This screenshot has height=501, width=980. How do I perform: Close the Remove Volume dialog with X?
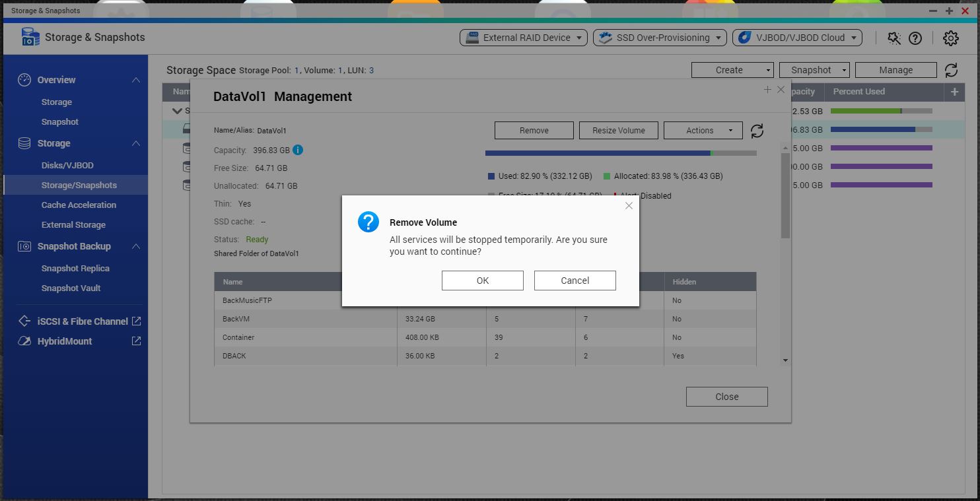point(629,206)
